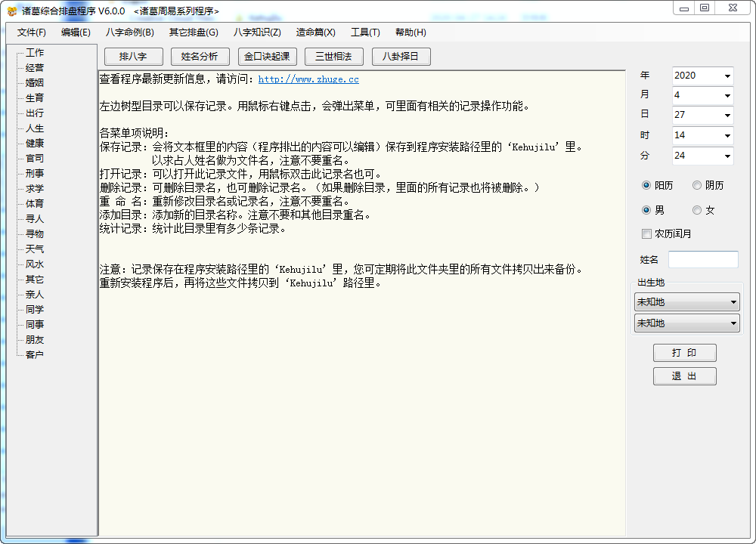756x544 pixels.
Task: Select the 亲人 tree folder
Action: pyautogui.click(x=35, y=295)
